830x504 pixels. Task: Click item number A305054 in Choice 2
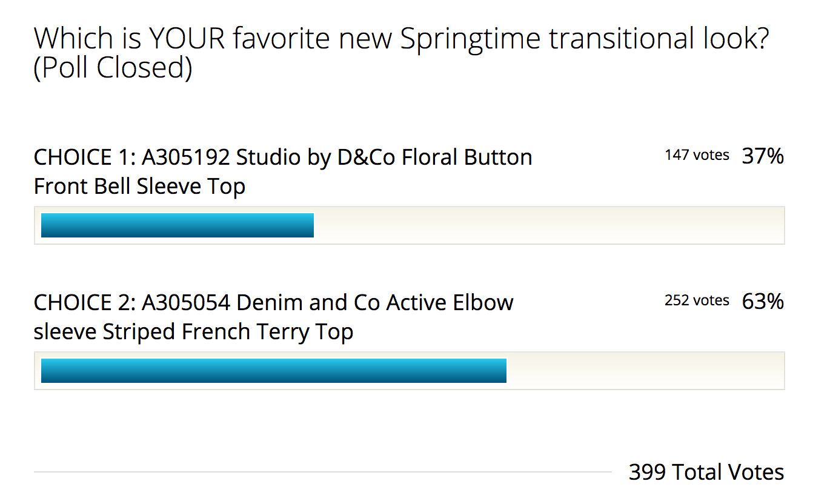click(x=185, y=302)
